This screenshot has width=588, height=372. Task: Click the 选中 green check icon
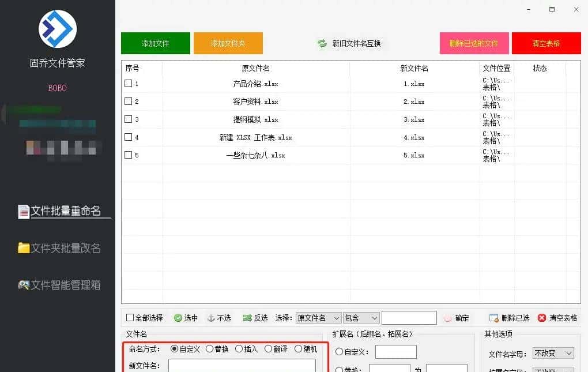(x=177, y=317)
